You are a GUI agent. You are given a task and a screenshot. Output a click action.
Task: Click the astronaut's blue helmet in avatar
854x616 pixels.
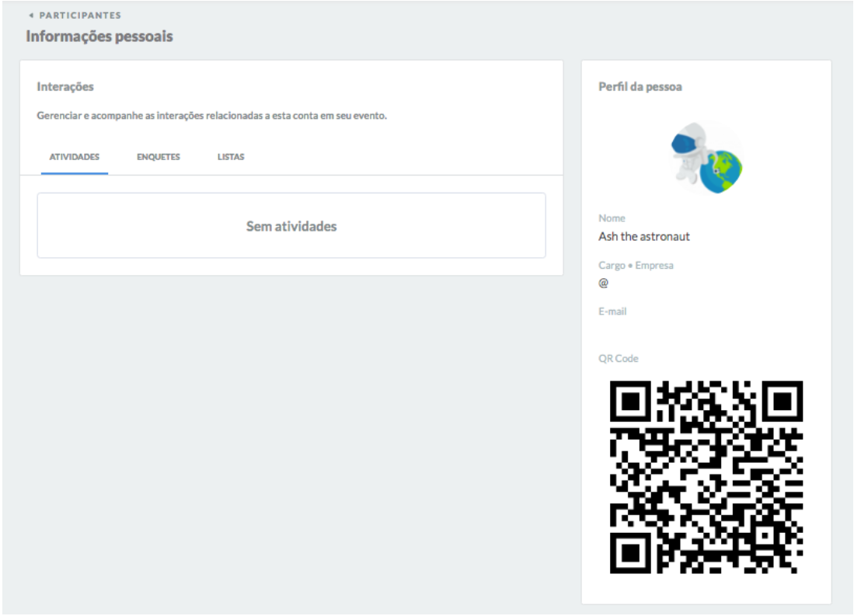point(683,142)
